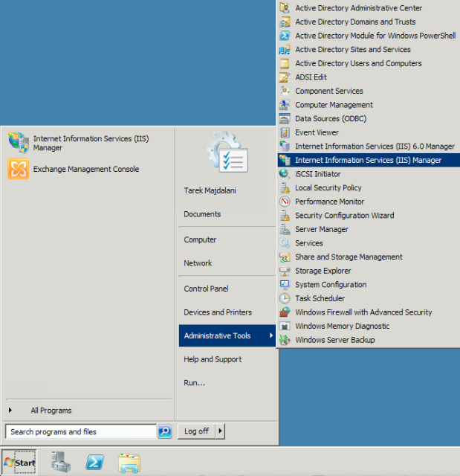The height and width of the screenshot is (476, 460).
Task: Click the Windows Firewall with Advanced Security label
Action: [x=363, y=312]
